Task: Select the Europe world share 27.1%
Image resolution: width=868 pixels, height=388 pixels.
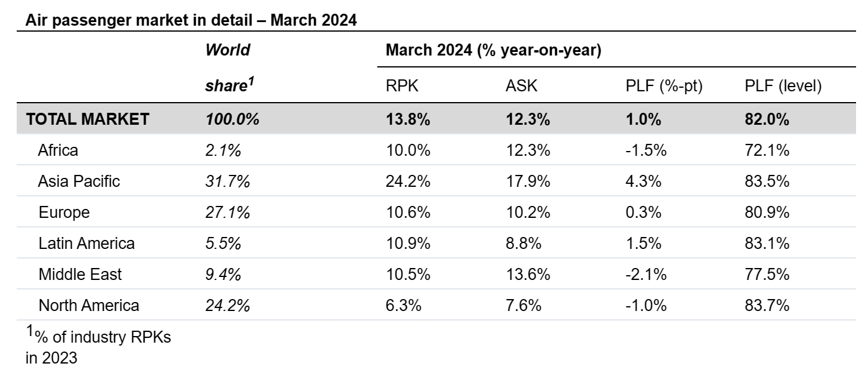Action: click(227, 213)
